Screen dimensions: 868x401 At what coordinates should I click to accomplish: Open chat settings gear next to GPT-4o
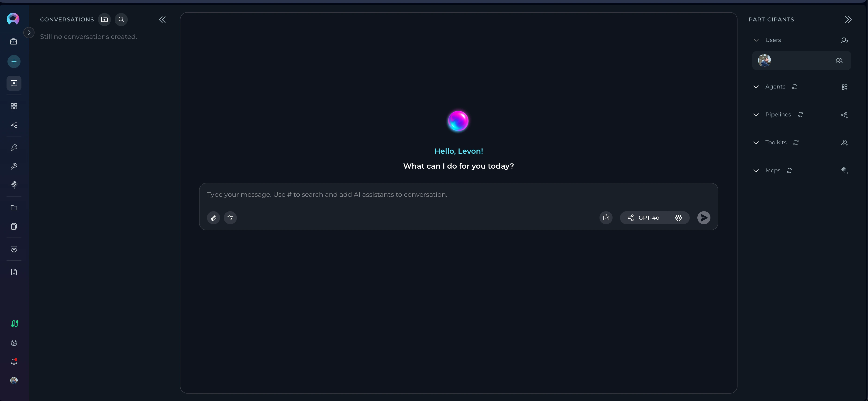678,217
